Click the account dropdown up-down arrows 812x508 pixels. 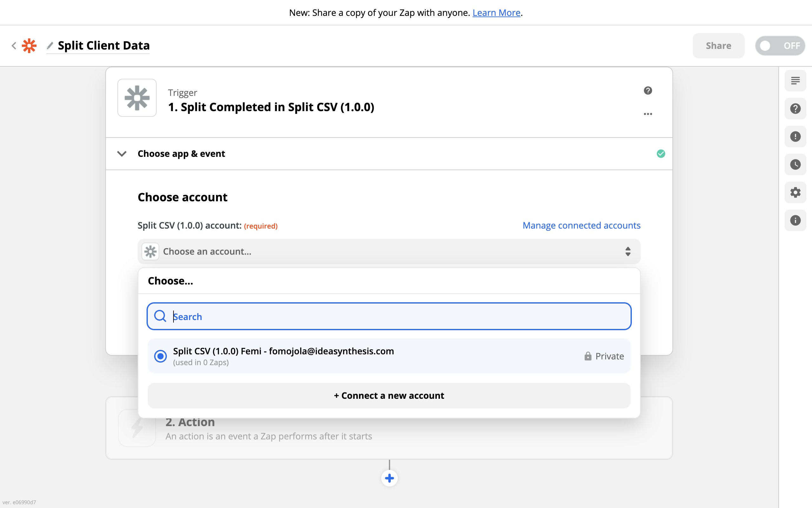click(628, 251)
